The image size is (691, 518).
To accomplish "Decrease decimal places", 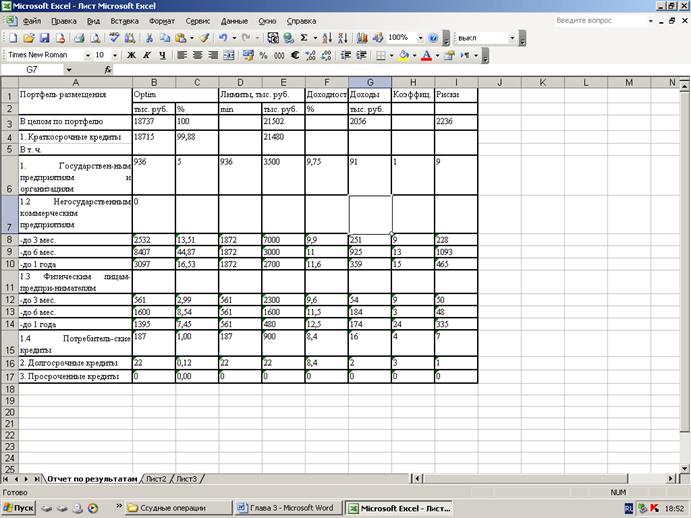I will click(x=327, y=55).
